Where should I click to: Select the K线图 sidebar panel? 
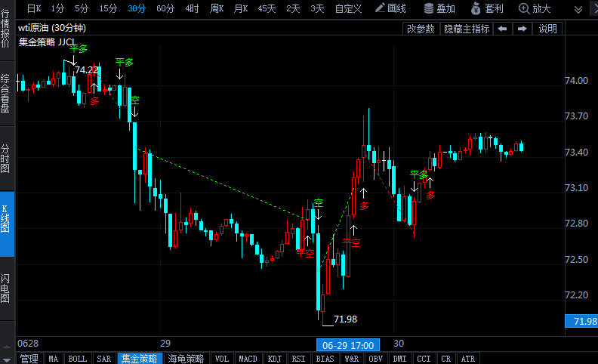click(7, 224)
